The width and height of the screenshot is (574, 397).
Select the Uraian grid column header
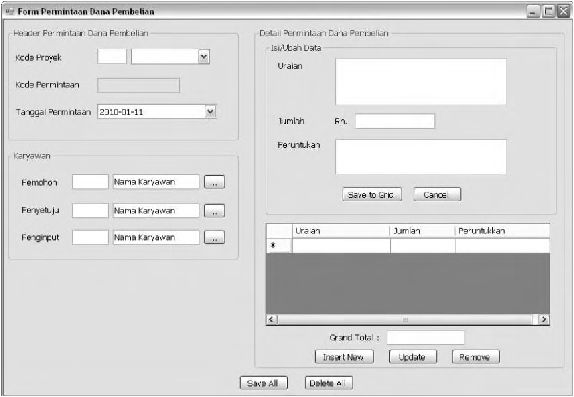(x=341, y=231)
